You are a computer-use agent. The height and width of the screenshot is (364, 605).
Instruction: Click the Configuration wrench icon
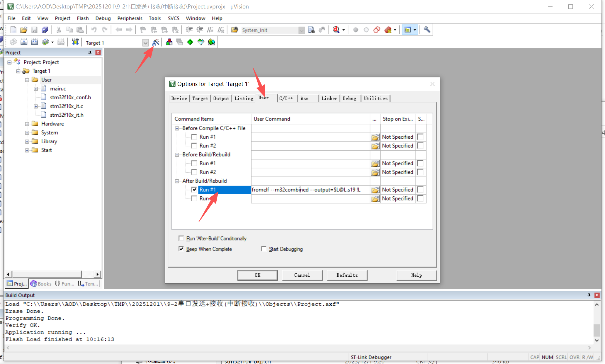[x=427, y=30]
